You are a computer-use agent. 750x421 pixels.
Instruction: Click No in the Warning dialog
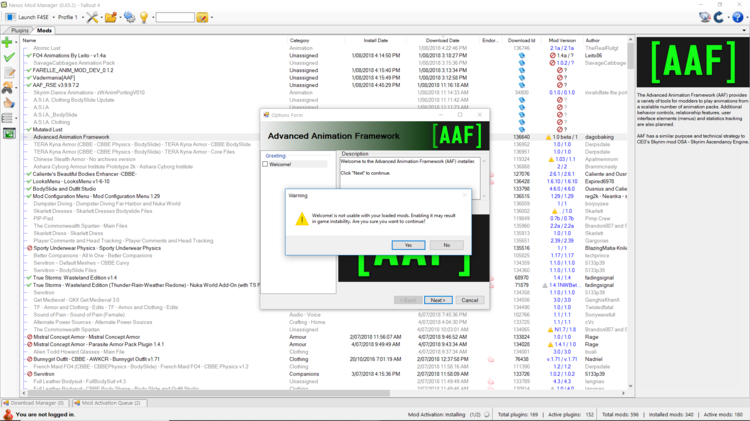coord(446,245)
